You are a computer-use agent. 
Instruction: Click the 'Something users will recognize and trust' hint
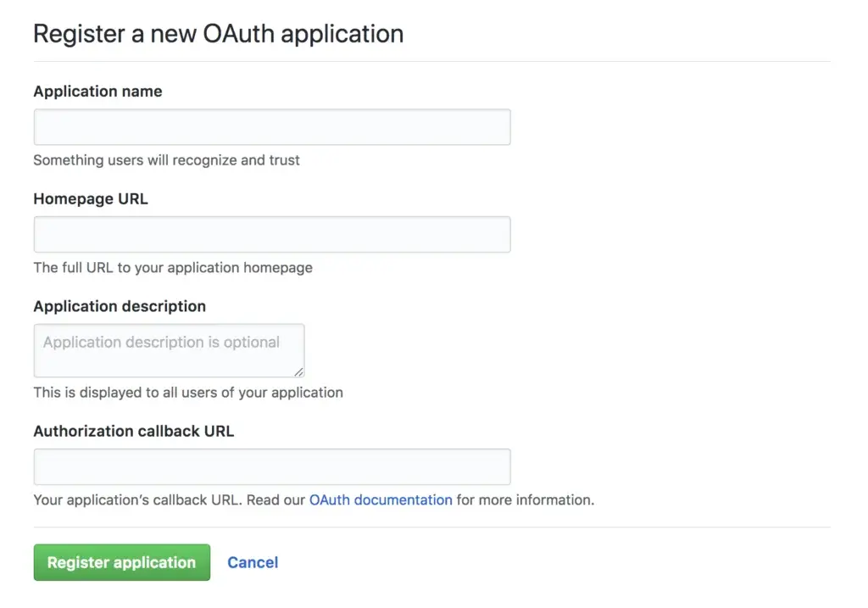[x=166, y=160]
